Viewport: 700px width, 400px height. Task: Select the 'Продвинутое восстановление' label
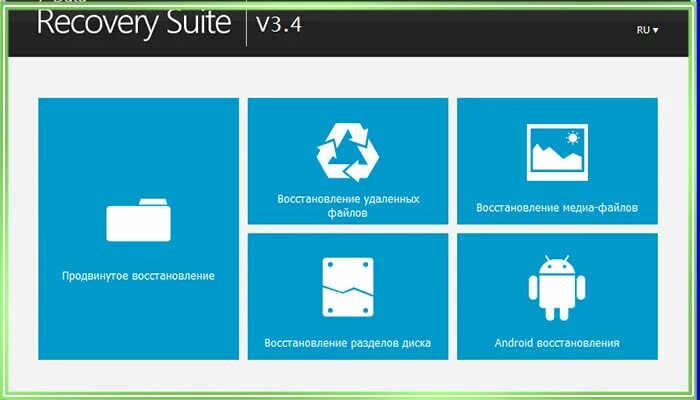pos(138,276)
